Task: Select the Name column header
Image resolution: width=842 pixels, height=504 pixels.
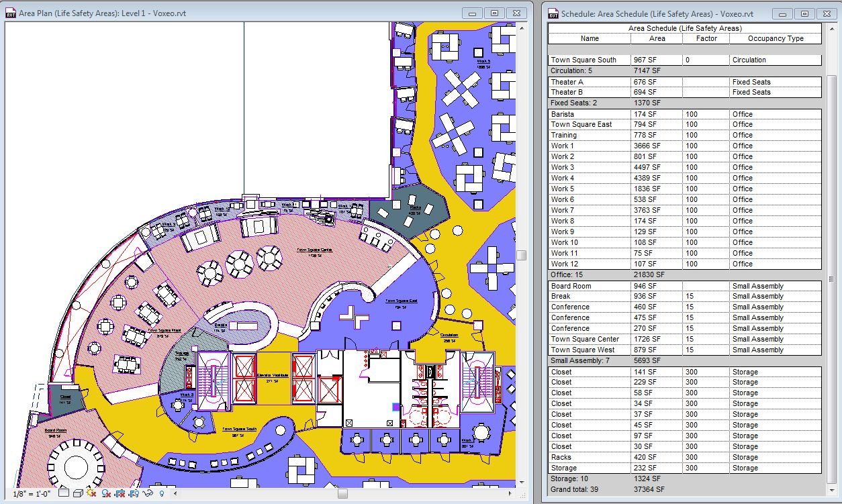Action: 590,38
